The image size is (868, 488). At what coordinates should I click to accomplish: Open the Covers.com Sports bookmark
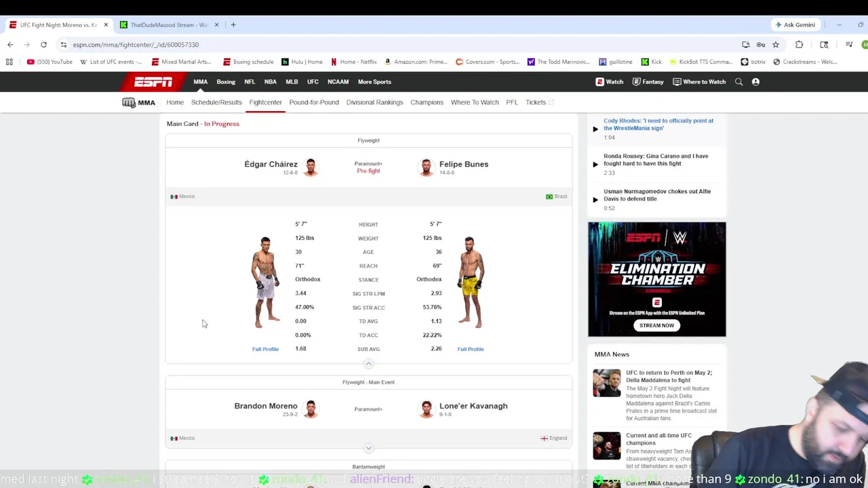point(487,62)
